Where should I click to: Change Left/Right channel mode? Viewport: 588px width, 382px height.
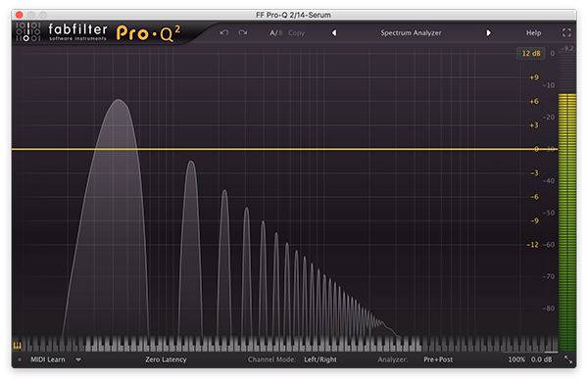tap(320, 359)
